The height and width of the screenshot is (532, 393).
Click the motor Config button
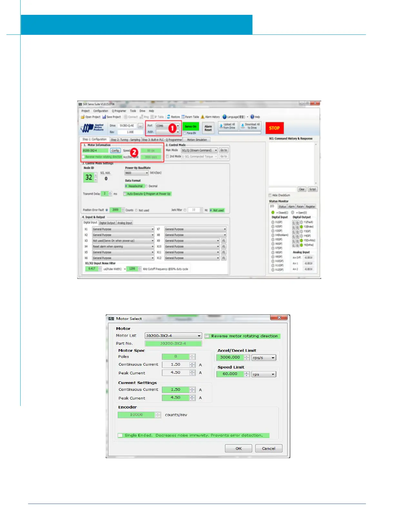pyautogui.click(x=115, y=151)
